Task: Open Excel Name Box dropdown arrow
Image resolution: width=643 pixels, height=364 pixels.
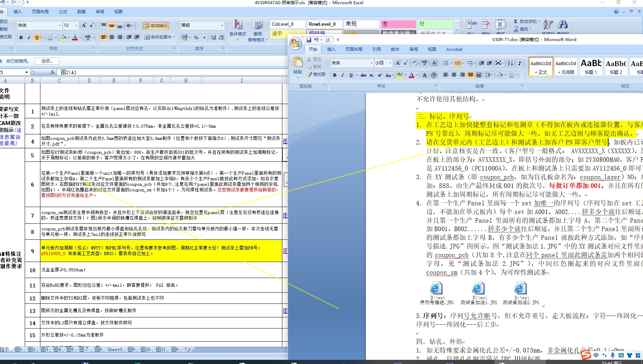Action: [26, 72]
